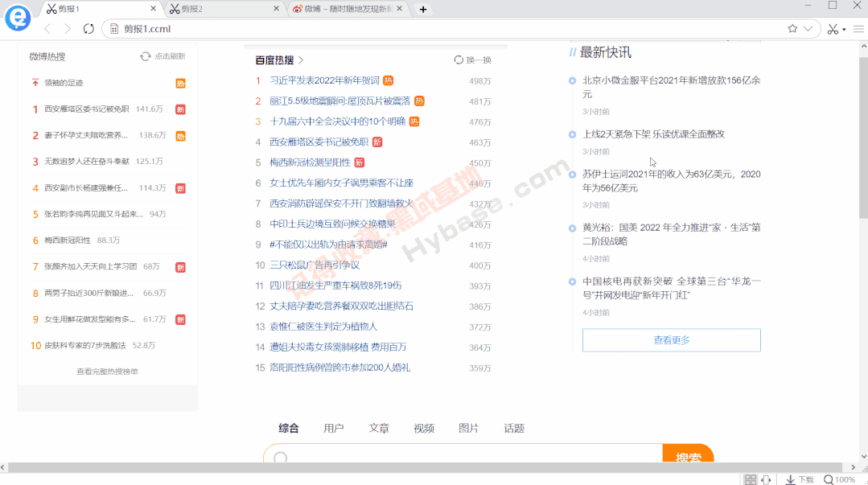868x485 pixels.
Task: Close the 微博 tab
Action: (x=399, y=9)
